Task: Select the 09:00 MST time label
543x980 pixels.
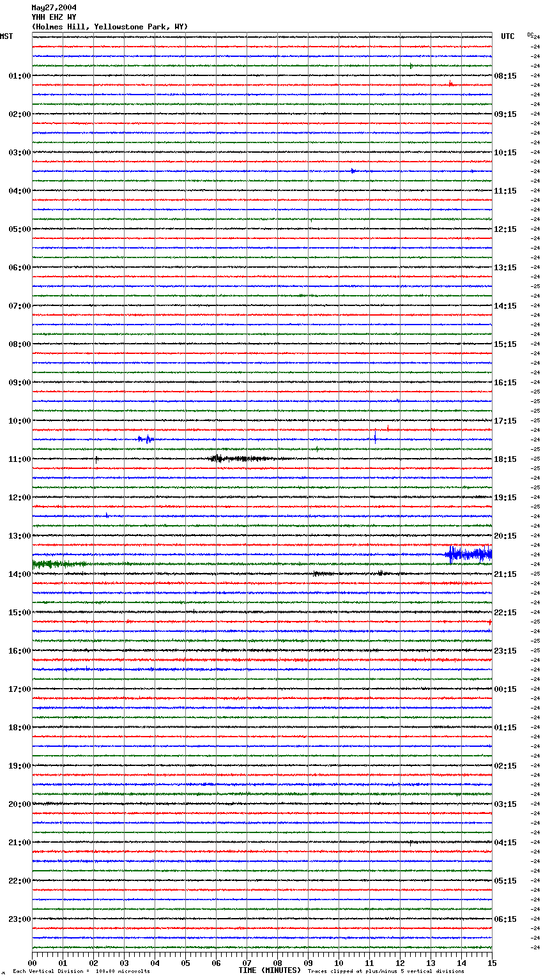Action: click(x=20, y=383)
